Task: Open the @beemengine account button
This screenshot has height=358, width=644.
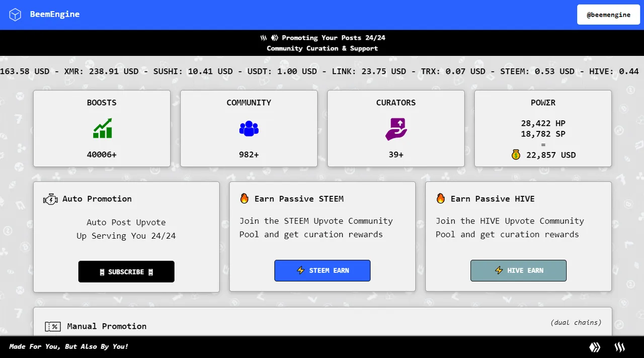Action: (608, 15)
